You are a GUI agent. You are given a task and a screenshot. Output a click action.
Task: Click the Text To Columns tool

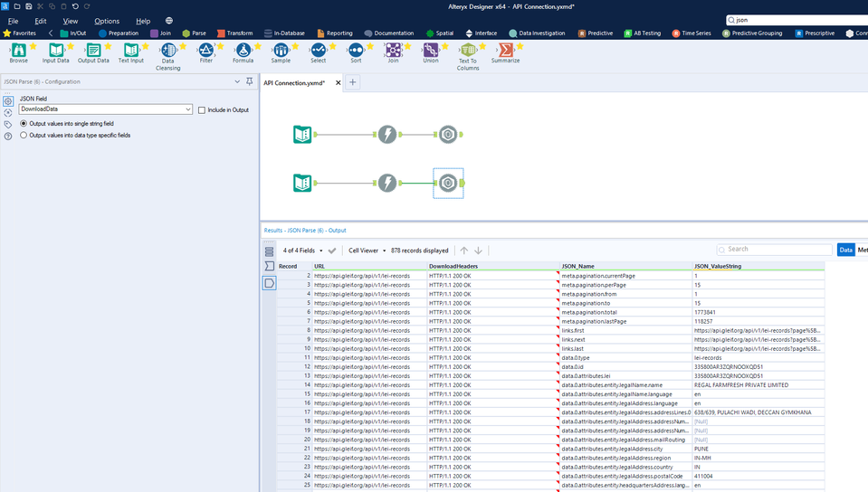pos(468,51)
